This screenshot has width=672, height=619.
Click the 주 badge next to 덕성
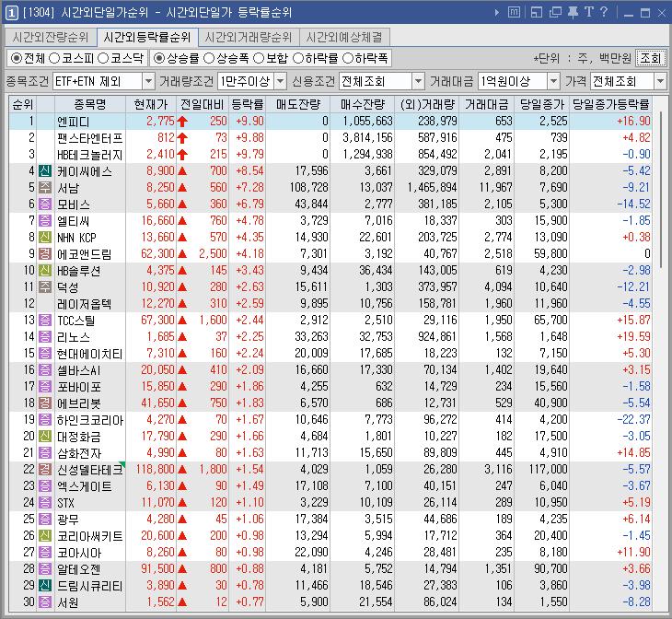coord(45,287)
